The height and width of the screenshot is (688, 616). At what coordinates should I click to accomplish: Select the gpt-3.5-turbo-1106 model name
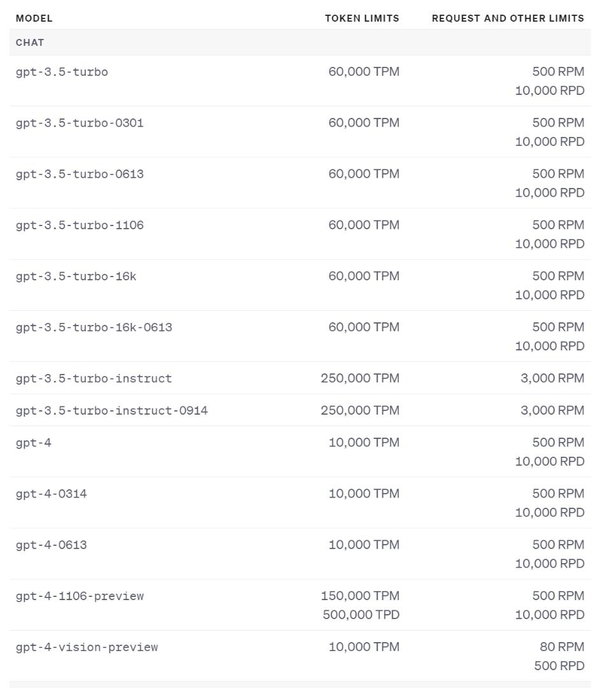pos(80,225)
